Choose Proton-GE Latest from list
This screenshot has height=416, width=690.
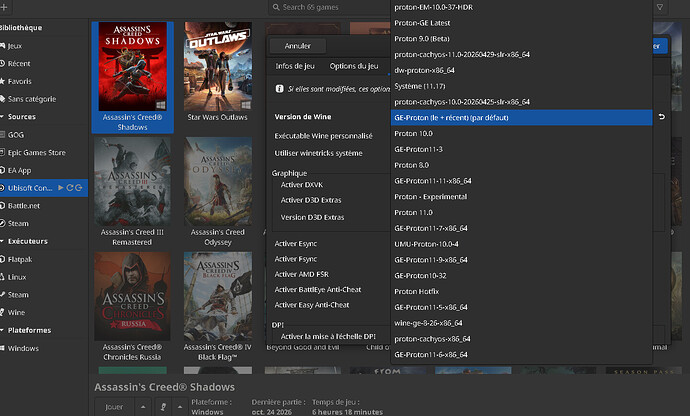point(521,23)
